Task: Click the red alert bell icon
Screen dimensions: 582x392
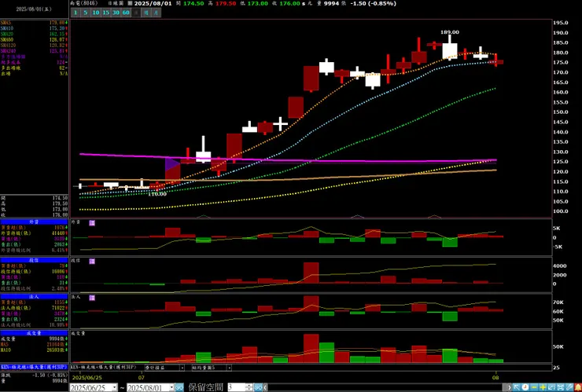Action: pos(578,387)
